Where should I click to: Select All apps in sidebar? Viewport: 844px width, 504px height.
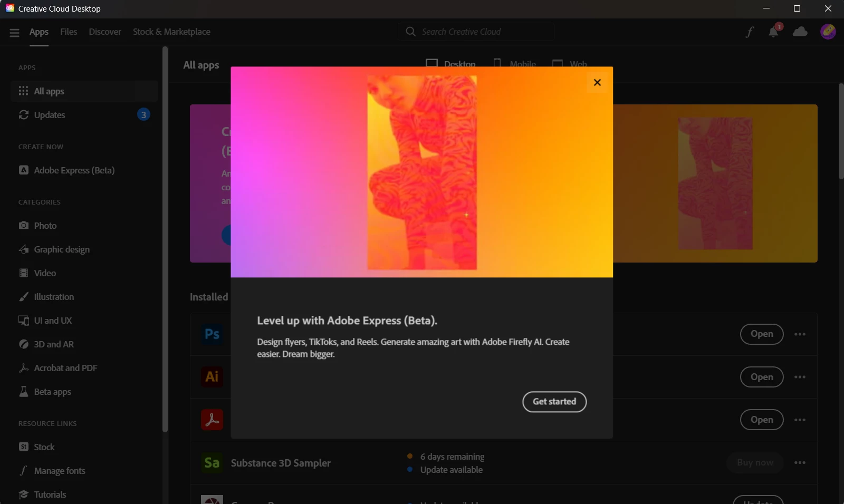coord(84,91)
